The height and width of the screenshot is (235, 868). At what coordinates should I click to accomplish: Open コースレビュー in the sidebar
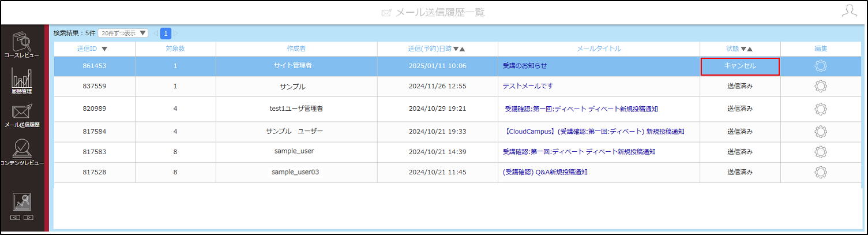tap(22, 45)
